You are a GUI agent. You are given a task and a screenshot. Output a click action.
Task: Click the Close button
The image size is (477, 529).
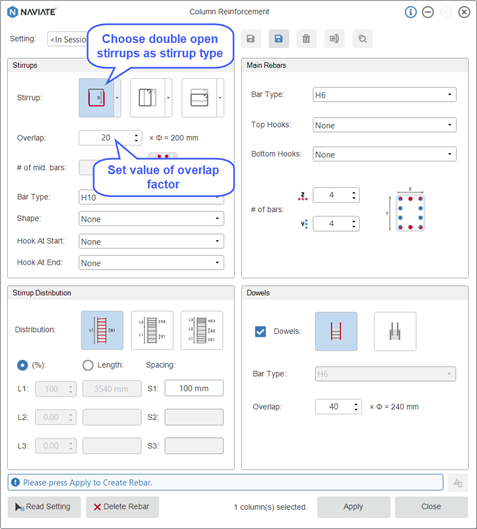431,507
